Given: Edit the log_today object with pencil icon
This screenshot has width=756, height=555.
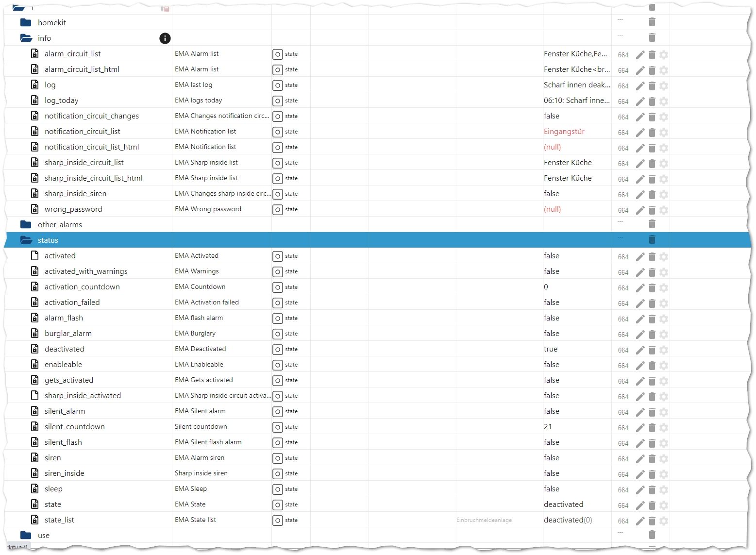Looking at the screenshot, I should (x=640, y=101).
